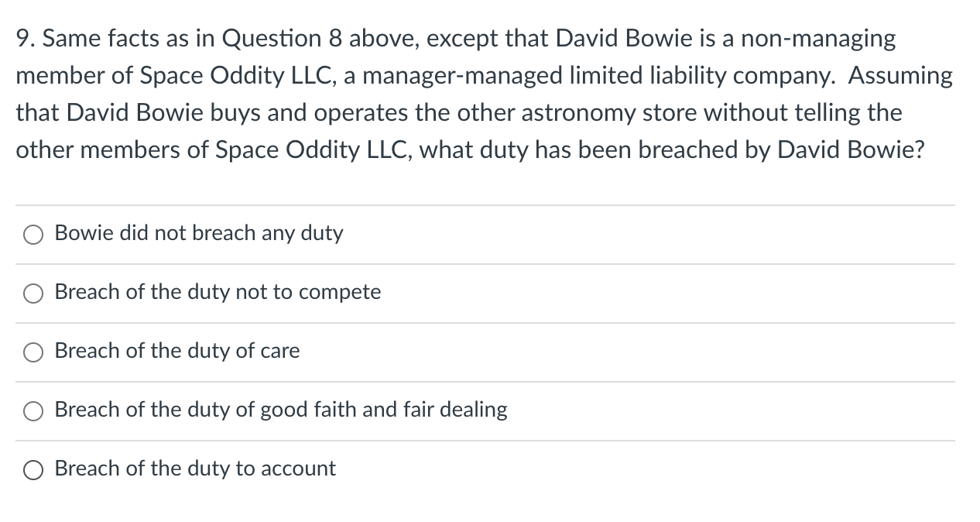This screenshot has height=522, width=980.
Task: Select the radio button for "Bowie did not breach any duty"
Action: pyautogui.click(x=33, y=234)
